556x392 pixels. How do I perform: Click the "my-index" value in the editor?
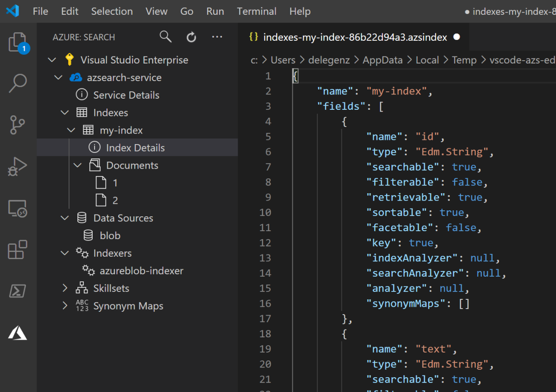pos(397,91)
